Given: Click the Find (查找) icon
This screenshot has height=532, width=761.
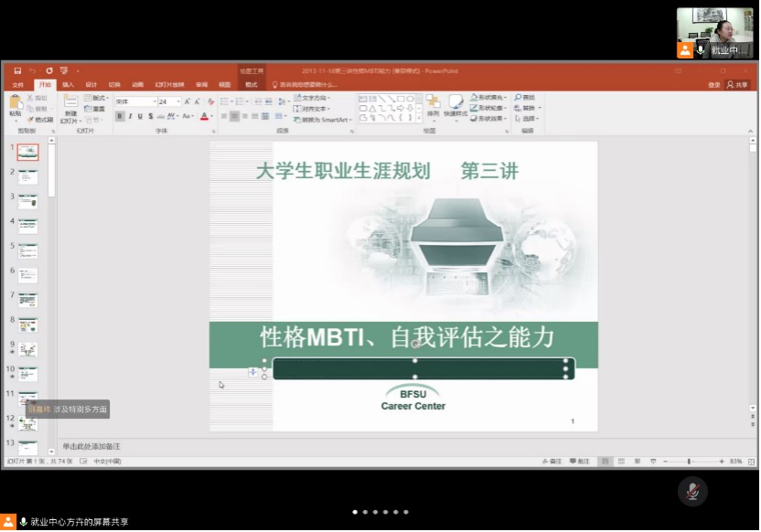Looking at the screenshot, I should [x=524, y=97].
